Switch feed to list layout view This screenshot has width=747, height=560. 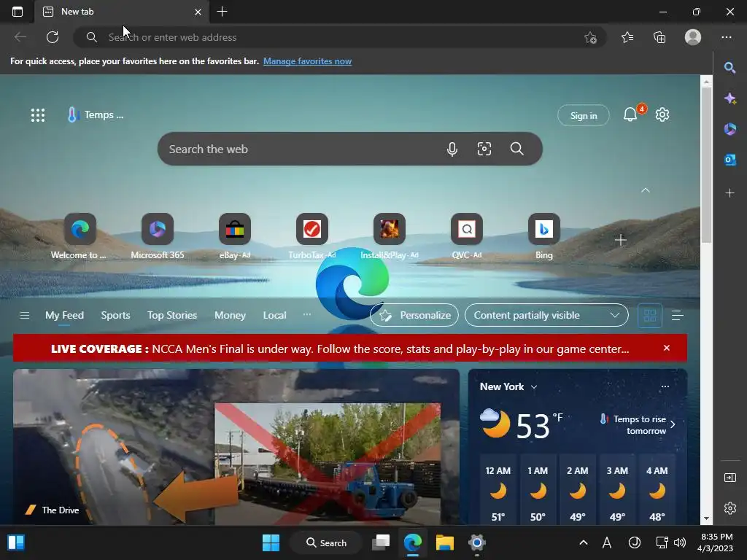tap(678, 315)
